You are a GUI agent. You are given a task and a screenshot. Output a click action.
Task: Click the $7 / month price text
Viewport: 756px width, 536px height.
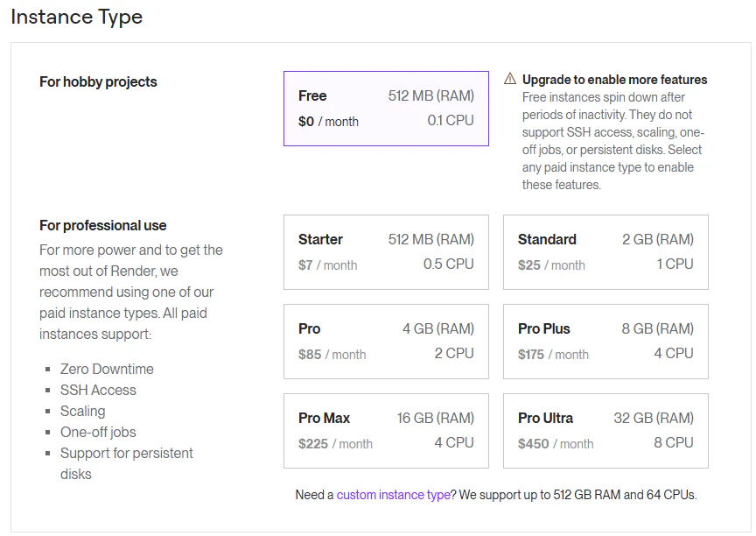(327, 265)
